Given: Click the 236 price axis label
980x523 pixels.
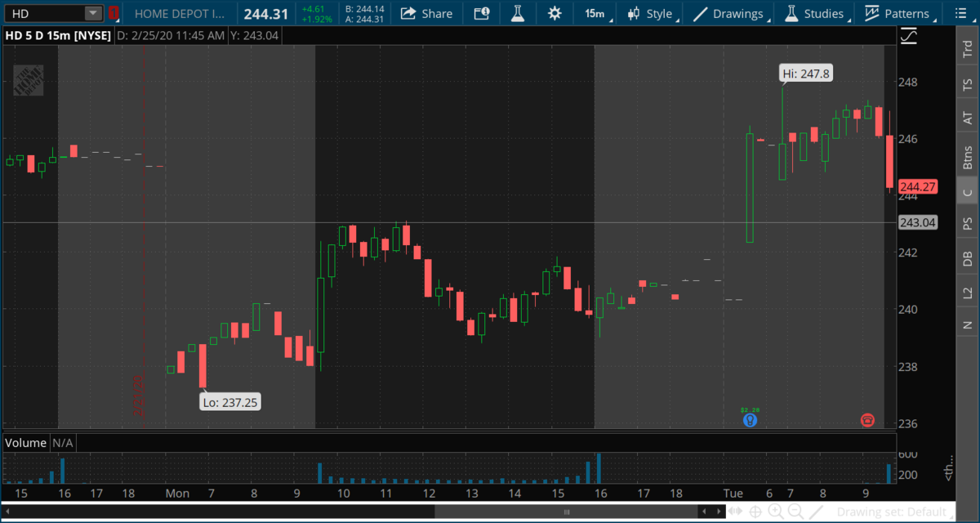Looking at the screenshot, I should (910, 423).
